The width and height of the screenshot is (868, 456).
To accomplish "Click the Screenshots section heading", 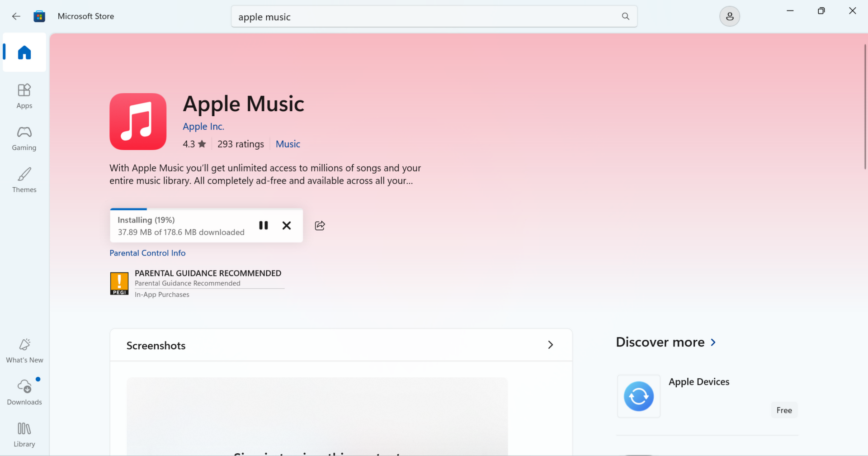I will (x=156, y=346).
